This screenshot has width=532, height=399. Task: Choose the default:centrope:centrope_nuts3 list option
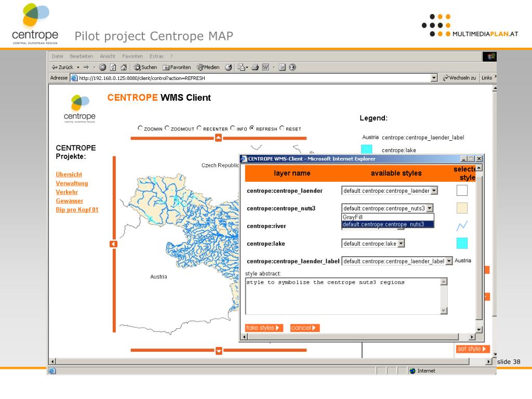(x=388, y=224)
